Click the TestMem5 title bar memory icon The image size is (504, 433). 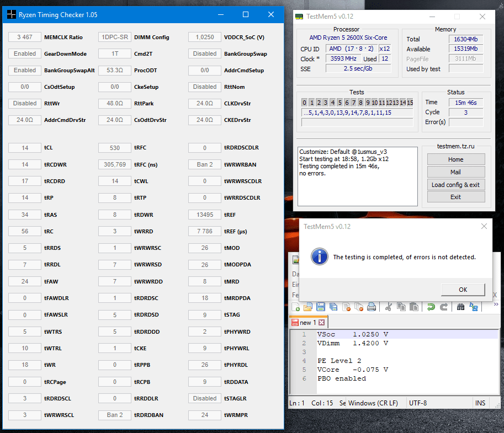click(x=299, y=17)
